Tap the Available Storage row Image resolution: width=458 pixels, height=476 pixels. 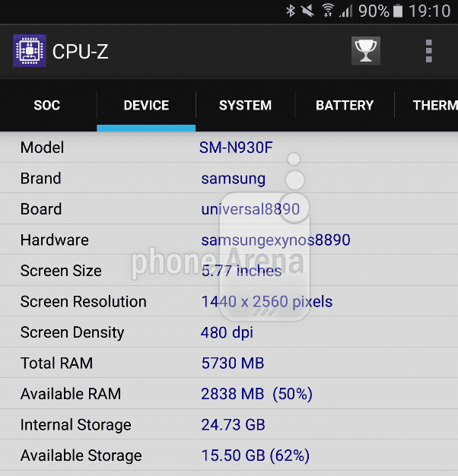coord(228,456)
